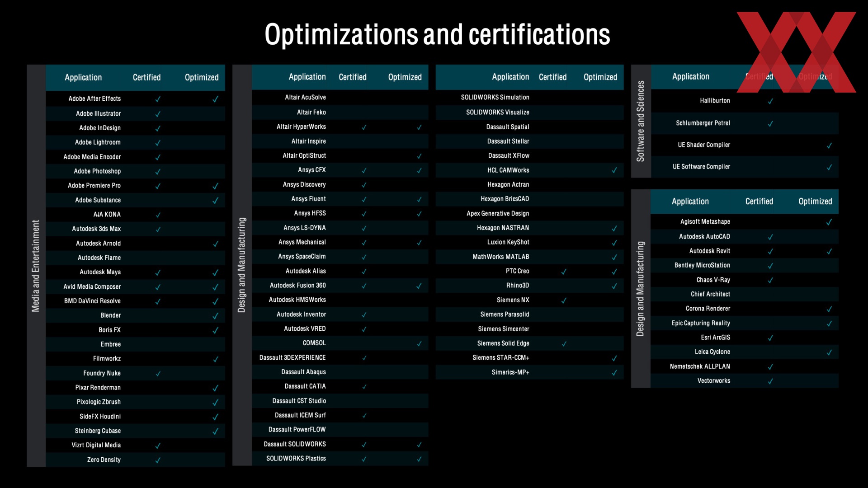Viewport: 868px width, 488px height.
Task: Click the Optimized checkmark for Blender
Action: click(x=215, y=315)
